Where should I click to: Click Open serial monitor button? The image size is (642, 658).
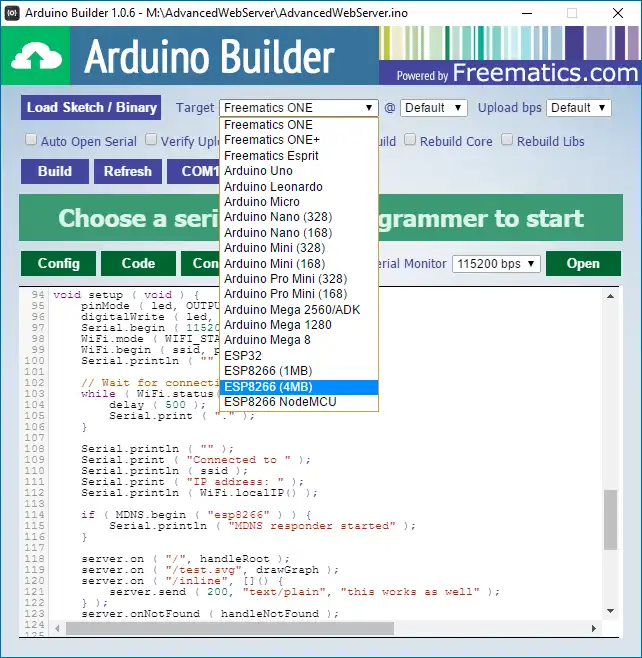pyautogui.click(x=583, y=264)
